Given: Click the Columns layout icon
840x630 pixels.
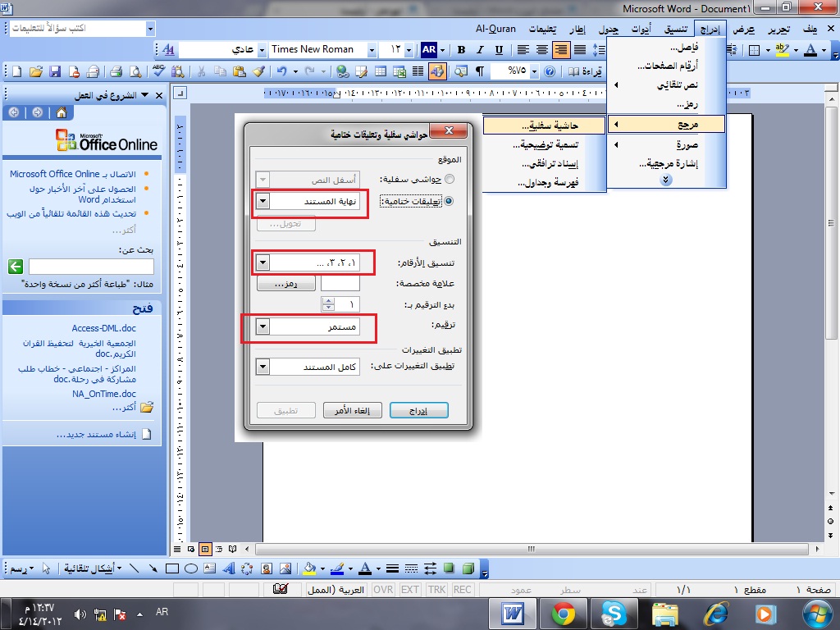Looking at the screenshot, I should (418, 71).
